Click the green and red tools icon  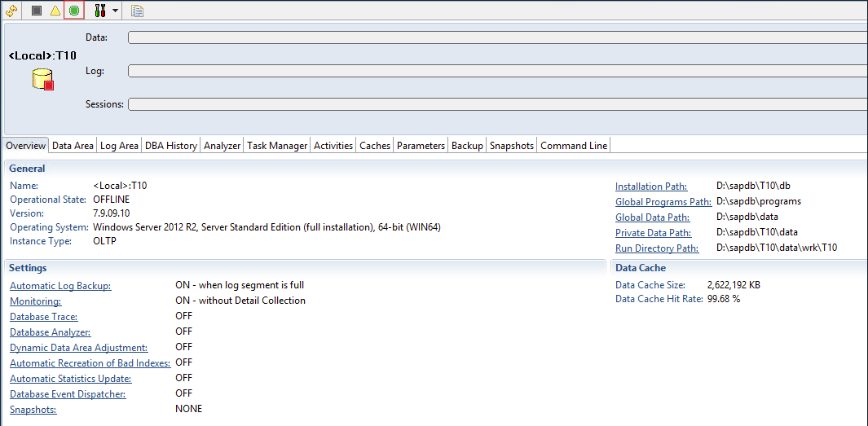[x=99, y=10]
